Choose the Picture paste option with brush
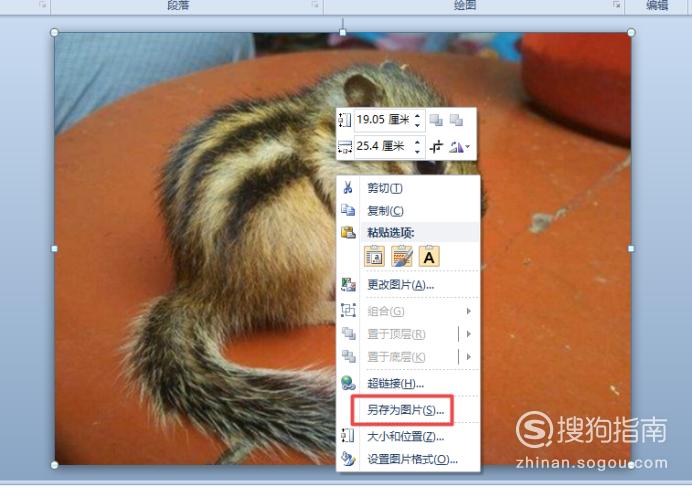The width and height of the screenshot is (692, 497). (402, 256)
